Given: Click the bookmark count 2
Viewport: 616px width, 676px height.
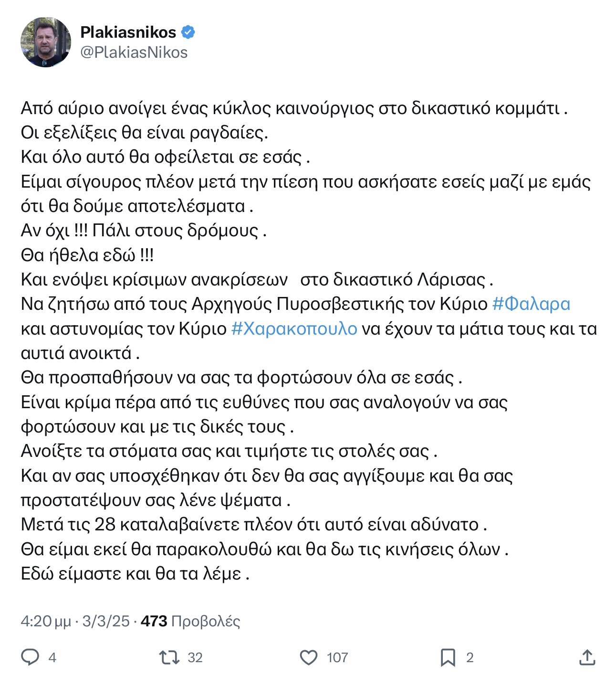Looking at the screenshot, I should [470, 658].
